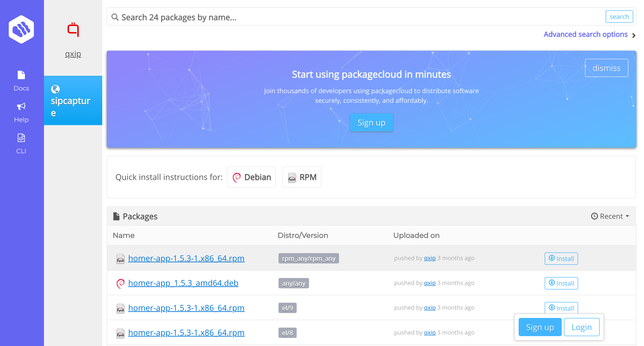This screenshot has height=346, width=644.
Task: Open the Docs sidebar icon
Action: (21, 75)
